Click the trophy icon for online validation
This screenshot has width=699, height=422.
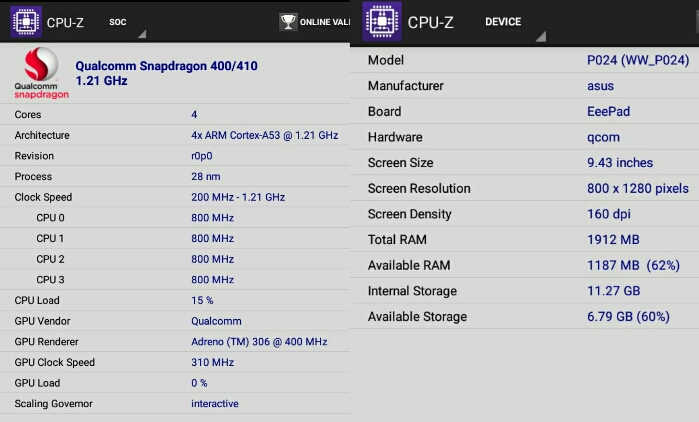(288, 21)
